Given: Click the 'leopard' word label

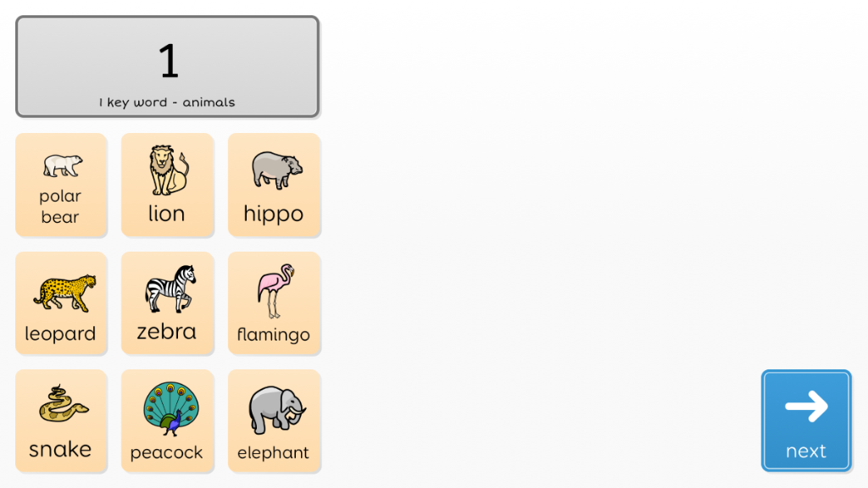Looking at the screenshot, I should (60, 334).
